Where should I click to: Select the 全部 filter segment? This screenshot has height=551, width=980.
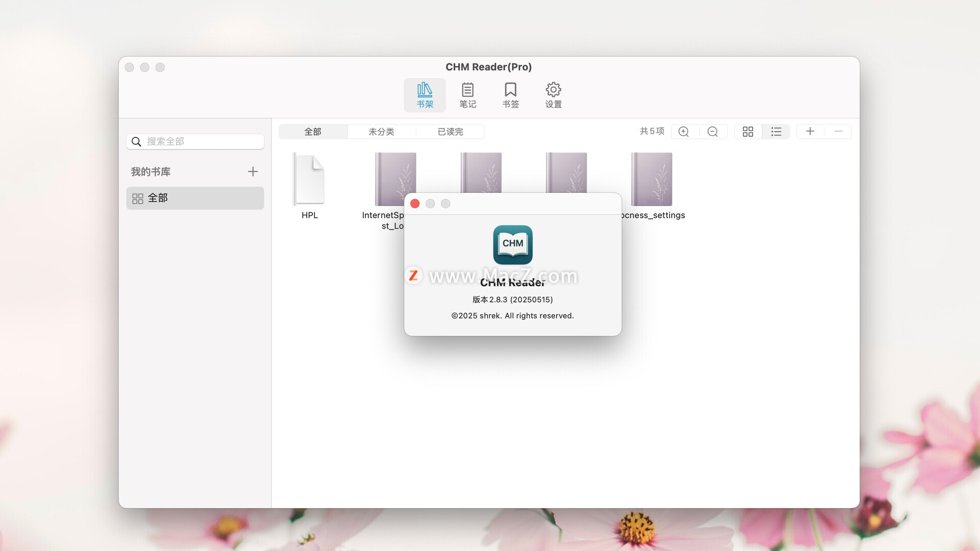tap(313, 132)
